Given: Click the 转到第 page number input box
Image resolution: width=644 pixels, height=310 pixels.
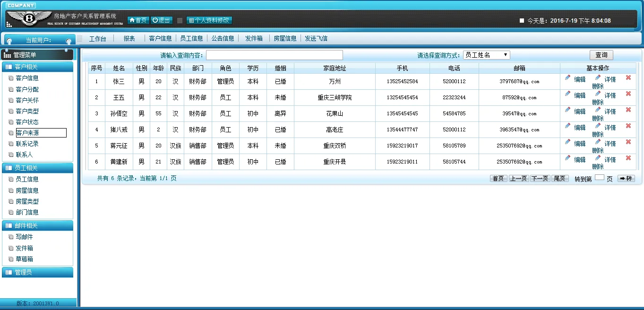Looking at the screenshot, I should pyautogui.click(x=599, y=178).
